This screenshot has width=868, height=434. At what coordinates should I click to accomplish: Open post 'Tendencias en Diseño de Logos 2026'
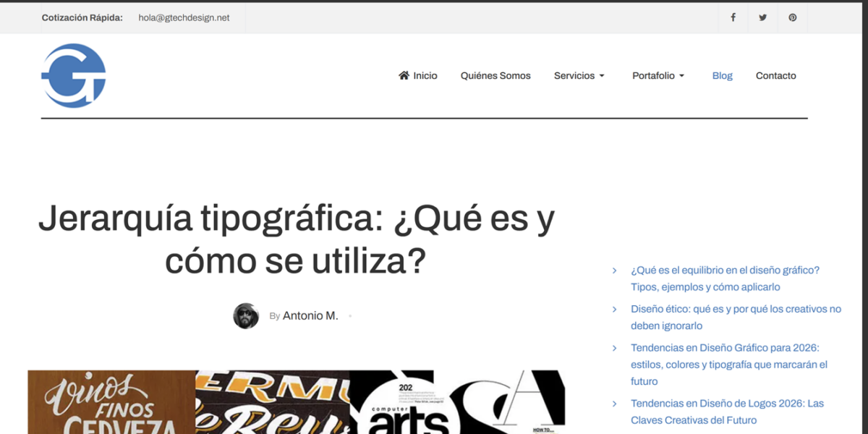(728, 412)
